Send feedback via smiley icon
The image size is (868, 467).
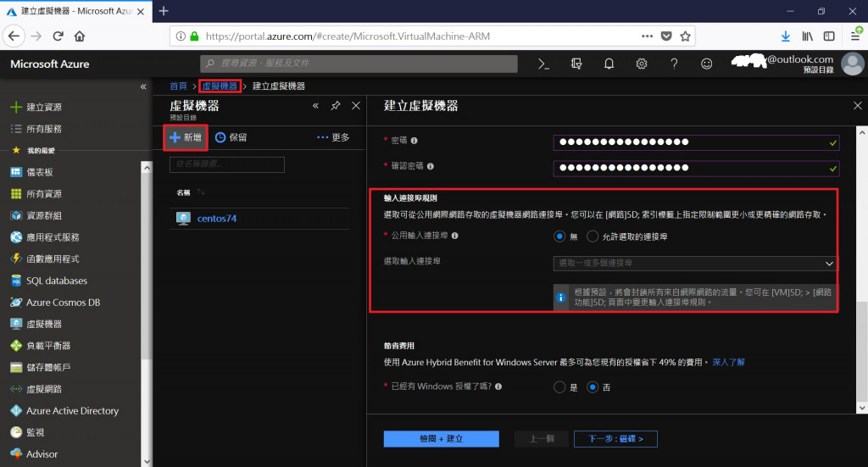(x=706, y=64)
